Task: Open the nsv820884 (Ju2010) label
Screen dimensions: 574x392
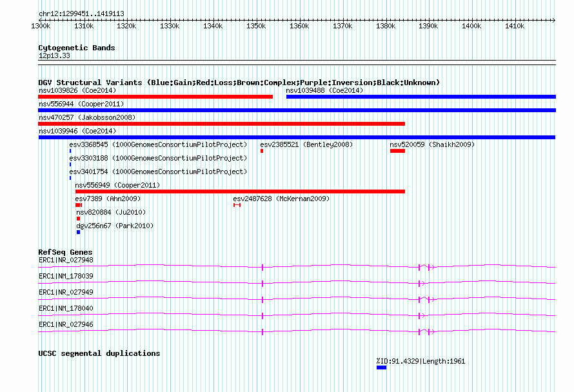Action: (111, 212)
